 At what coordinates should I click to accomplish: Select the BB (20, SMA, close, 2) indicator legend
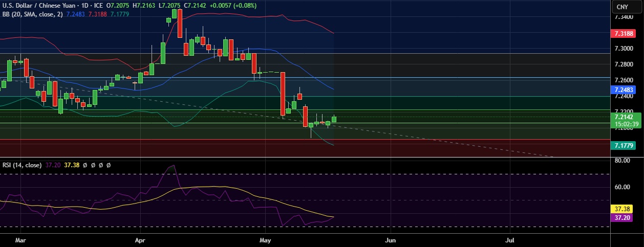(32, 14)
